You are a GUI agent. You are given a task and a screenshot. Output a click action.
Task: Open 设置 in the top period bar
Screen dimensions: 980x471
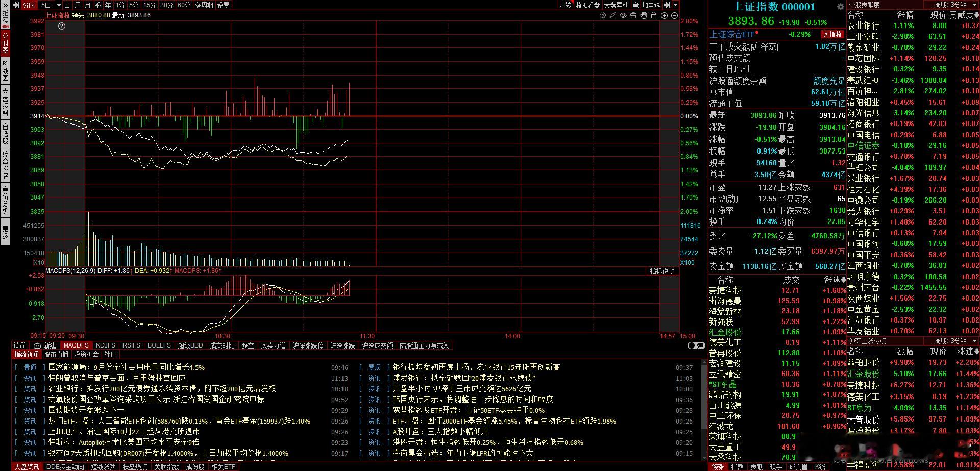(x=224, y=5)
